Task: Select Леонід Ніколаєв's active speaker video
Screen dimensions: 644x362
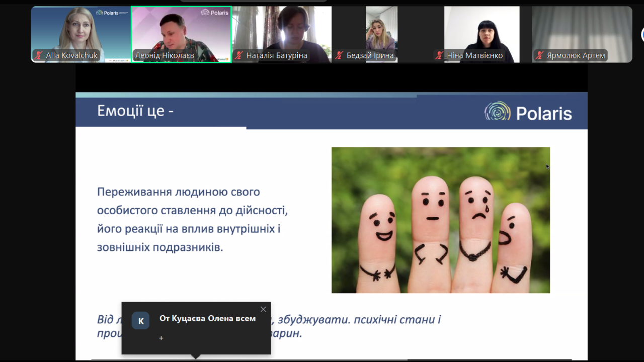Action: 181,34
